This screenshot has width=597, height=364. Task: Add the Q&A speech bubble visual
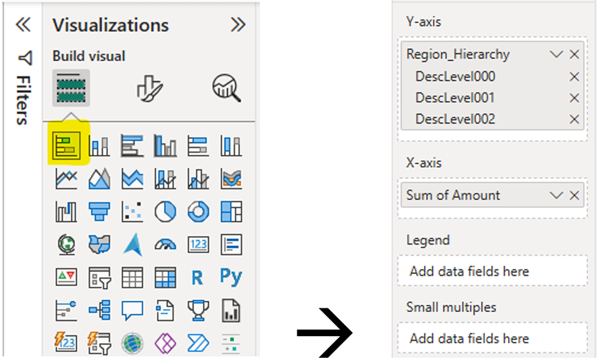[132, 311]
